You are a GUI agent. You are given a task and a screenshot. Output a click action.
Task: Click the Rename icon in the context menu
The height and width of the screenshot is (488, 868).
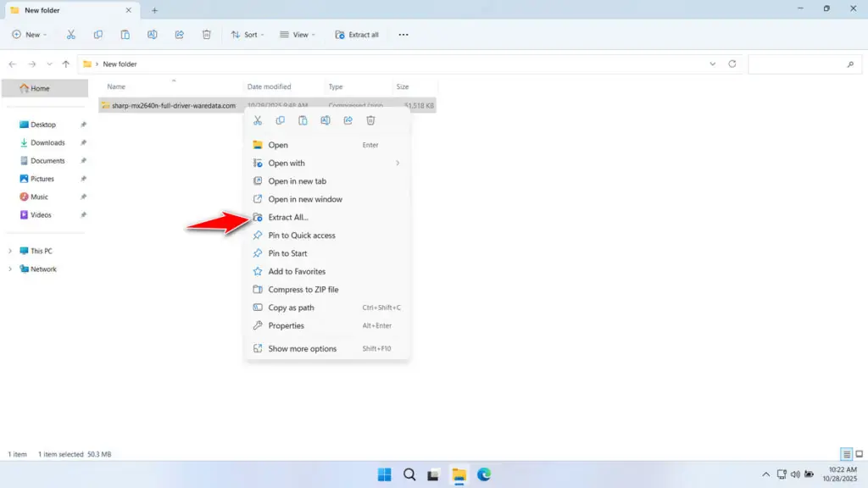[x=325, y=120]
